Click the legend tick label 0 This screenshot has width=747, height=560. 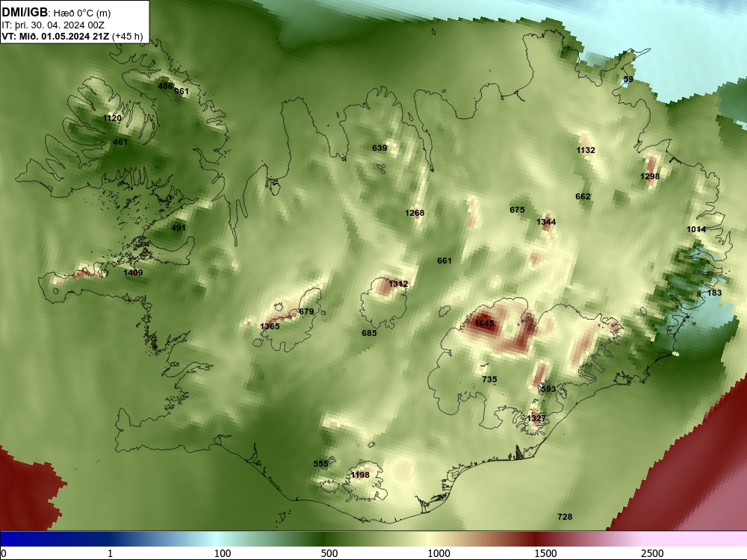point(4,553)
